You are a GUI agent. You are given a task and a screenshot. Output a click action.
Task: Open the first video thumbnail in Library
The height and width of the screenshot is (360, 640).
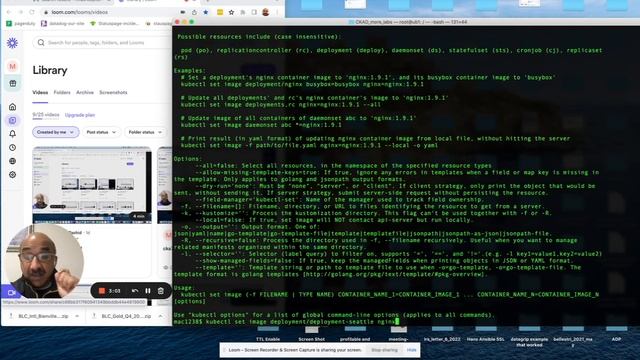92,185
